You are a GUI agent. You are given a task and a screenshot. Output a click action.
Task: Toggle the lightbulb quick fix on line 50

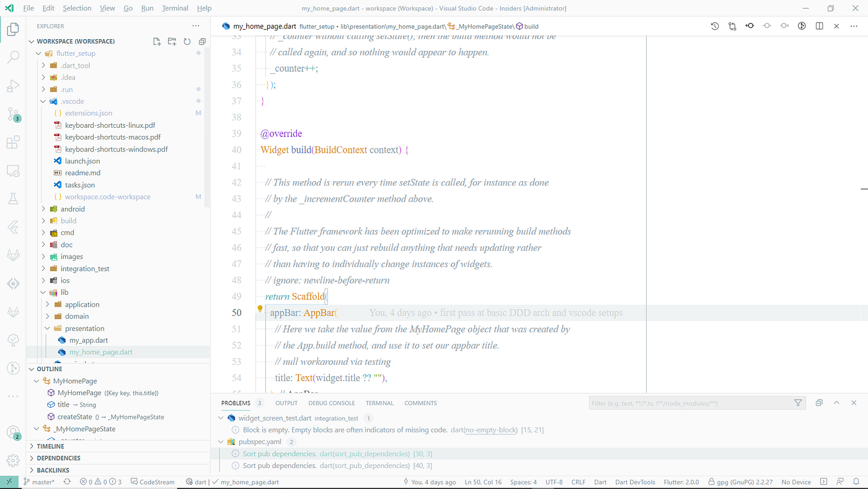(260, 308)
